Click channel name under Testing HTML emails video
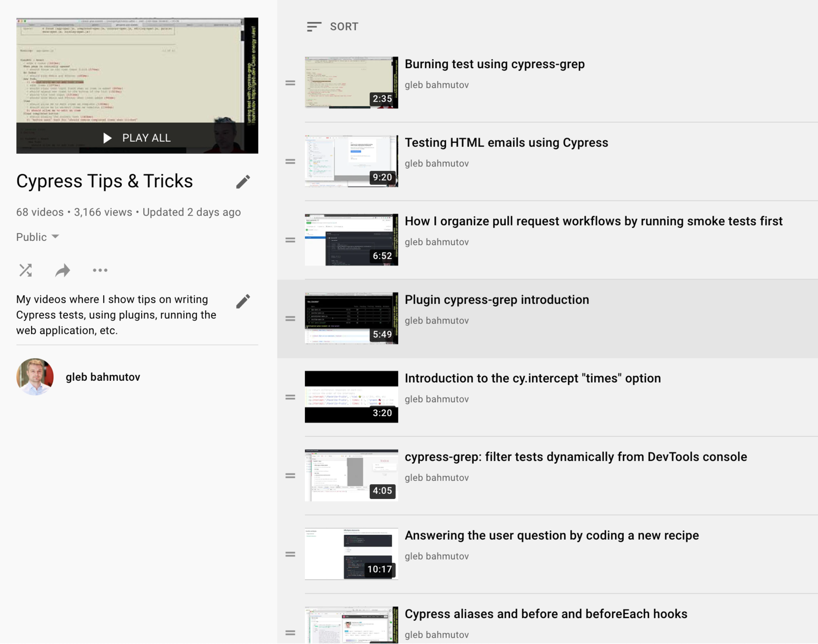818x644 pixels. [x=437, y=164]
